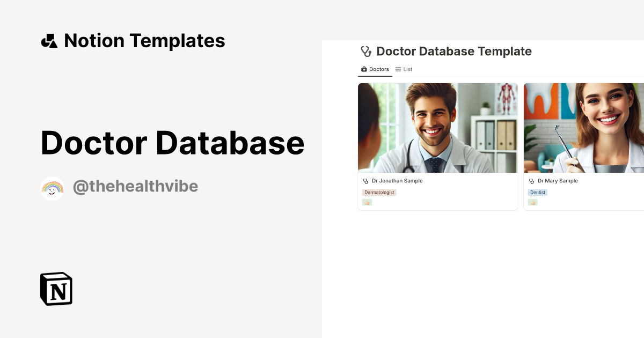
Task: Click the Notion Templates header text
Action: pyautogui.click(x=144, y=40)
